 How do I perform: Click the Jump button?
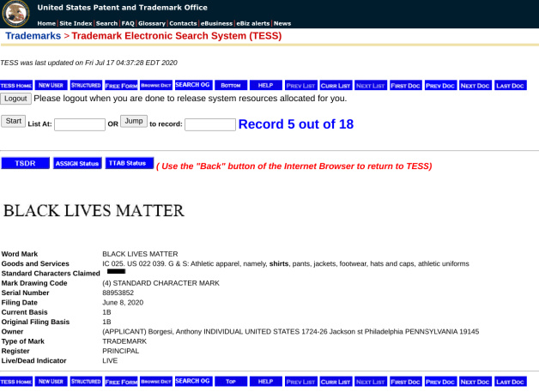(x=134, y=121)
